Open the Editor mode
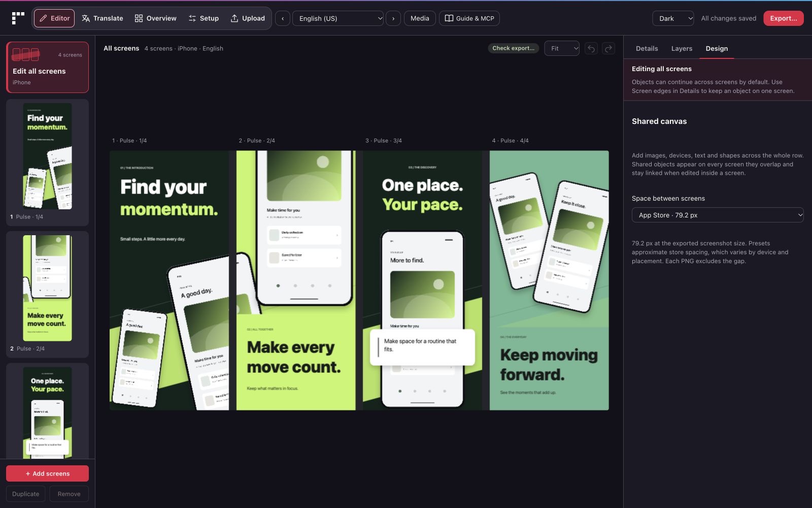812x508 pixels. point(54,18)
